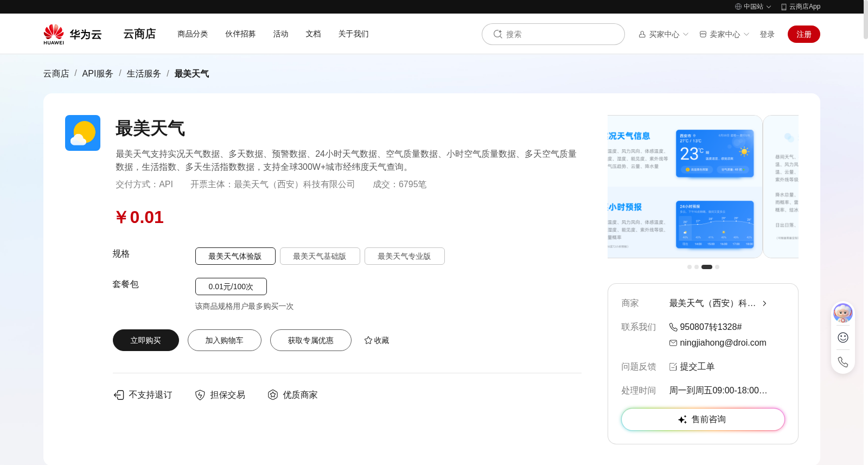Screen dimensions: 868x465
Task: Open the 活动 menu item
Action: click(280, 34)
